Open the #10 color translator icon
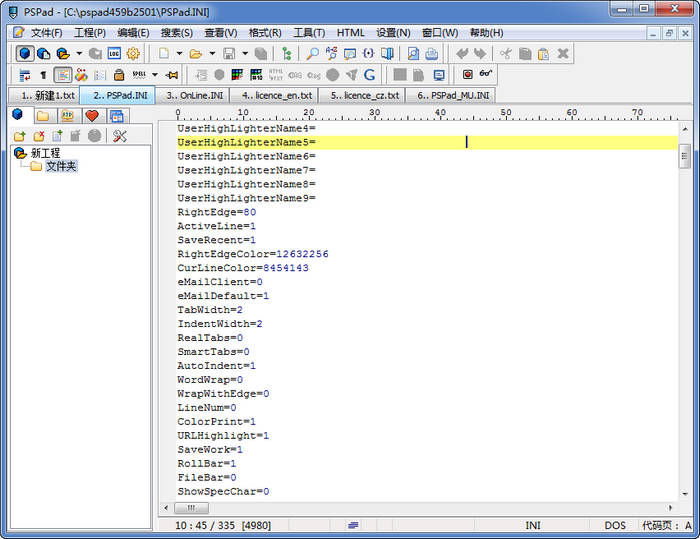 tap(256, 75)
